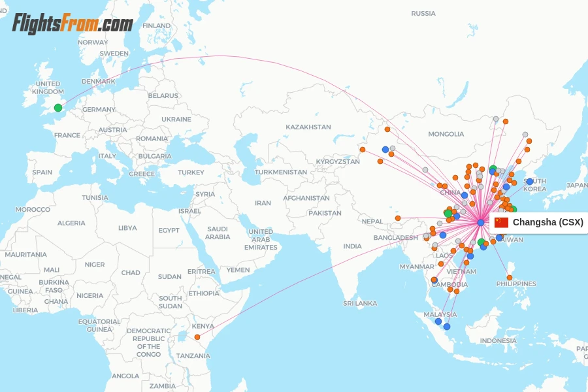
Task: Select the green marker directly south of Changsha
Action: point(481,242)
